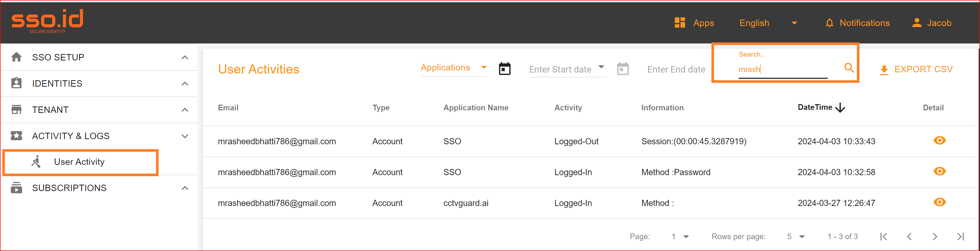This screenshot has height=251, width=980.
Task: Click the Apps link
Action: click(703, 23)
